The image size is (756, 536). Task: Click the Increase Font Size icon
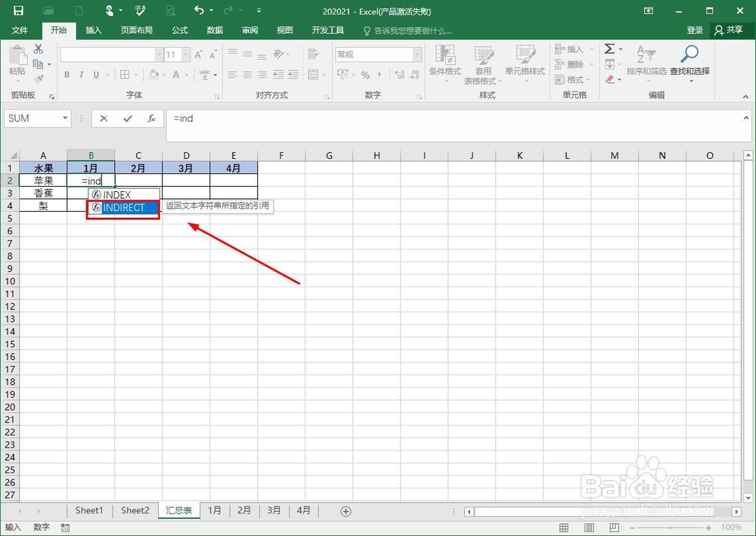coord(199,54)
